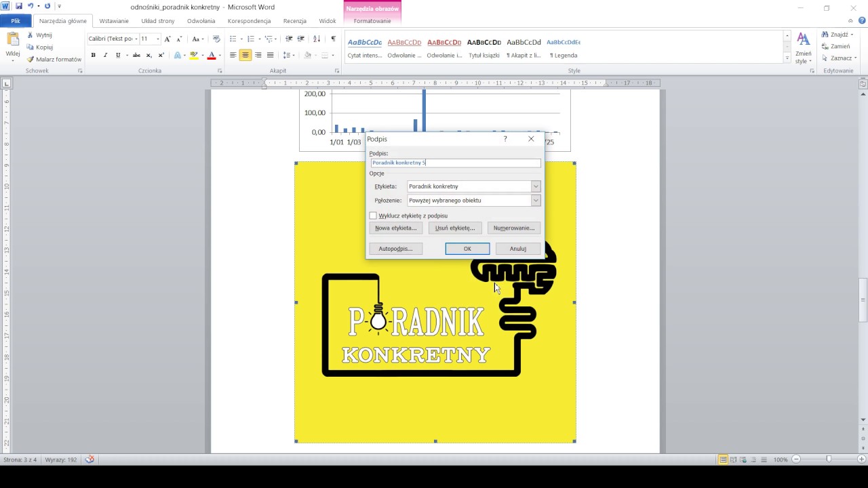Open the text effects icon
Screen dimensions: 868x488
click(178, 55)
